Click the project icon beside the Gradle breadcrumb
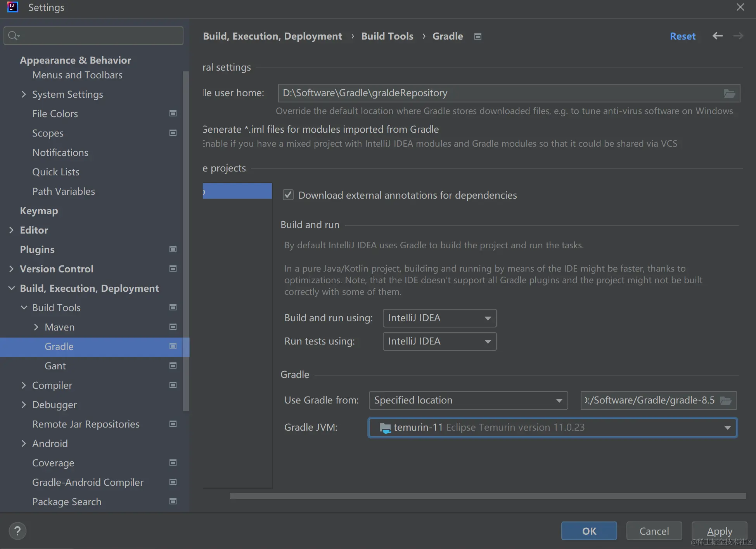 (478, 36)
